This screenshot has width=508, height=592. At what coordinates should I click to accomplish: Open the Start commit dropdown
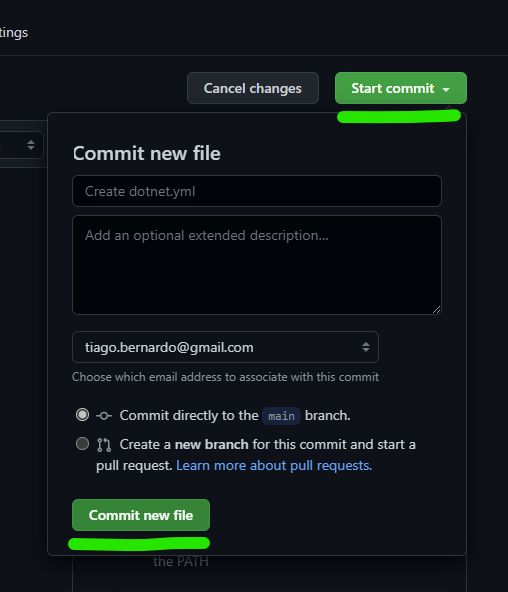(400, 88)
